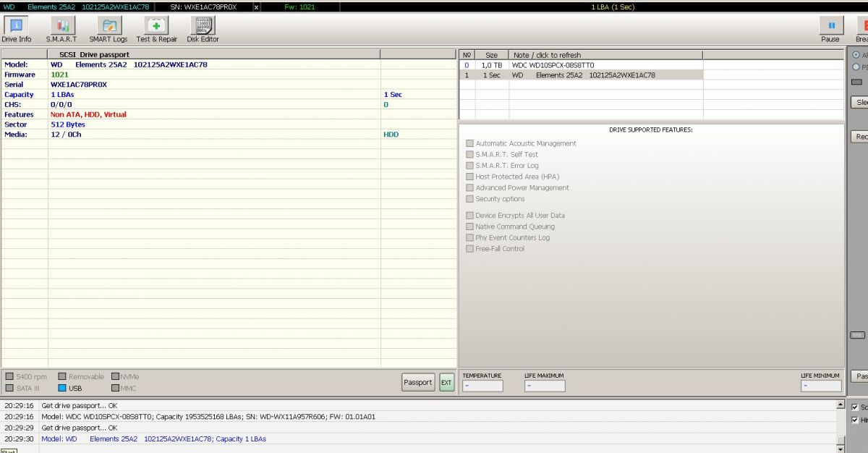
Task: Click the CHS value 0/0/0
Action: pos(61,104)
